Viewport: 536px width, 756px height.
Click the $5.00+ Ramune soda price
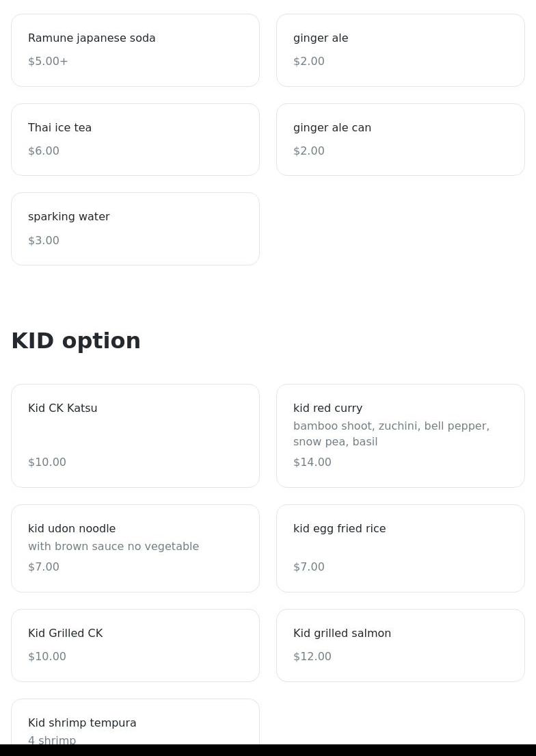pyautogui.click(x=48, y=62)
